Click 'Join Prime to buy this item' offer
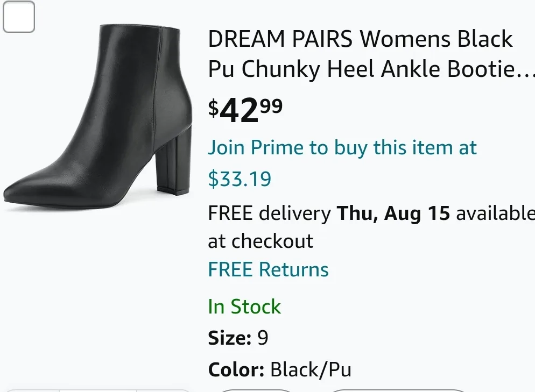 [342, 147]
